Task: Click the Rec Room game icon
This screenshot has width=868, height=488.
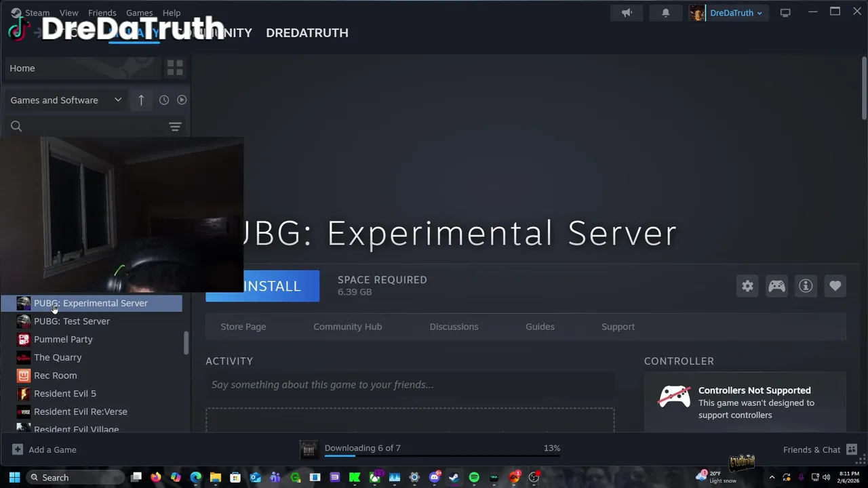Action: [24, 375]
